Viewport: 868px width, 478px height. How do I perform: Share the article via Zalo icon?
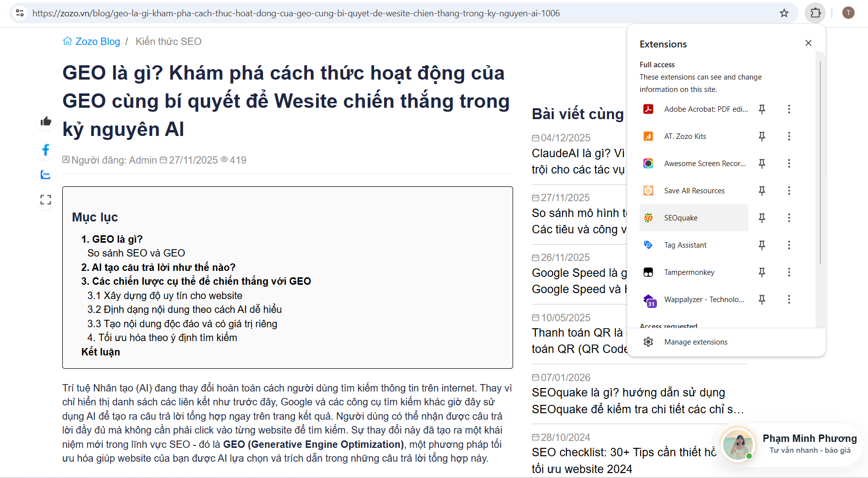45,174
